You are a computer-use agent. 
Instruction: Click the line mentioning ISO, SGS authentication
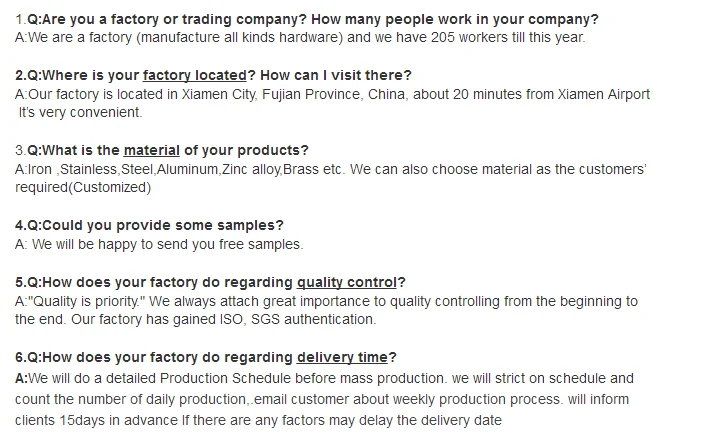[x=196, y=320]
